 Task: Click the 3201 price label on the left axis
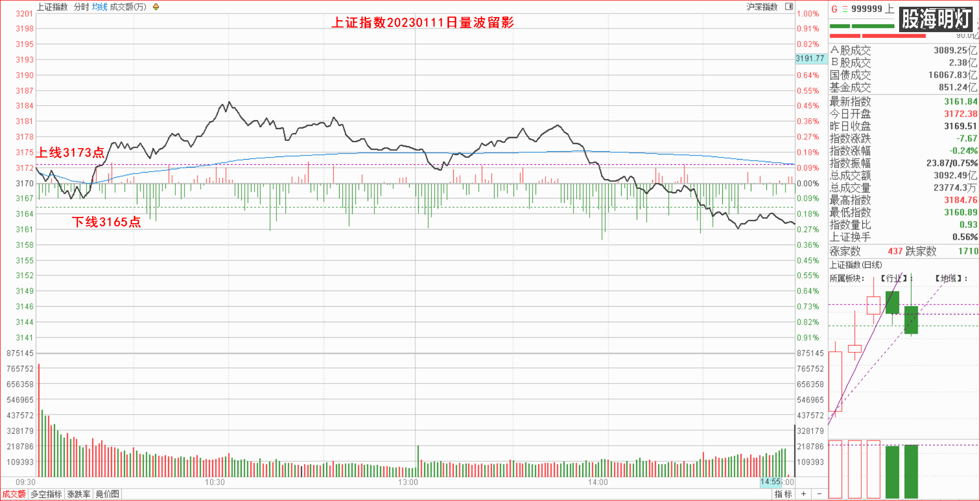24,13
